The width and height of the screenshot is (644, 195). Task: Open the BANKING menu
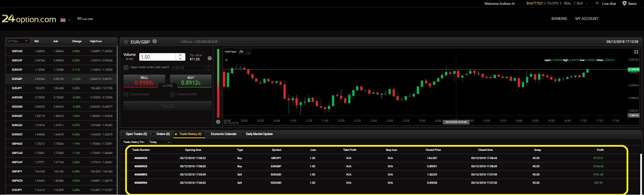[559, 19]
